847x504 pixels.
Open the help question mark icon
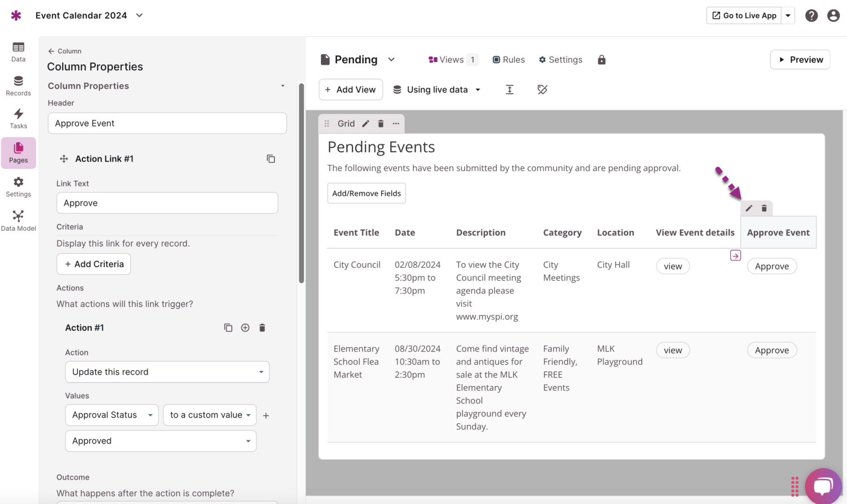pyautogui.click(x=811, y=16)
